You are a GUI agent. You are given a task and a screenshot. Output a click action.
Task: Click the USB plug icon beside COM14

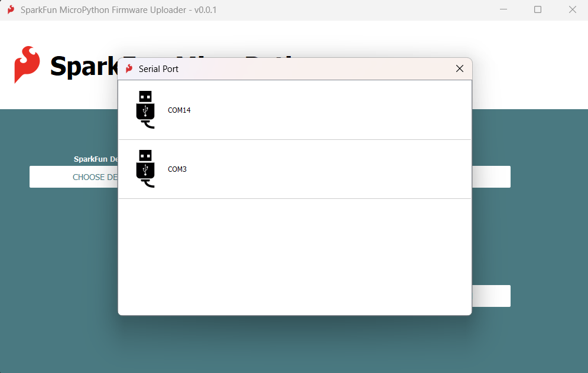click(145, 110)
